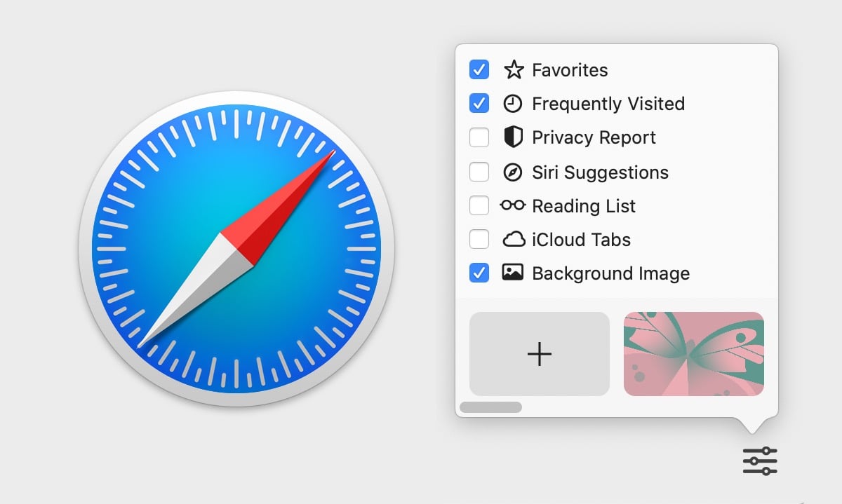Viewport: 842px width, 504px height.
Task: Add a custom background with plus button
Action: click(x=539, y=354)
